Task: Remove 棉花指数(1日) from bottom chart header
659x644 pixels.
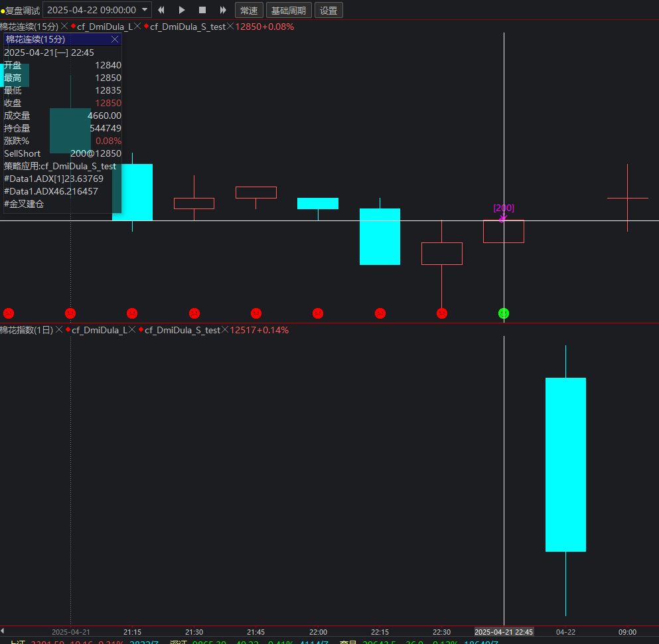Action: point(59,330)
